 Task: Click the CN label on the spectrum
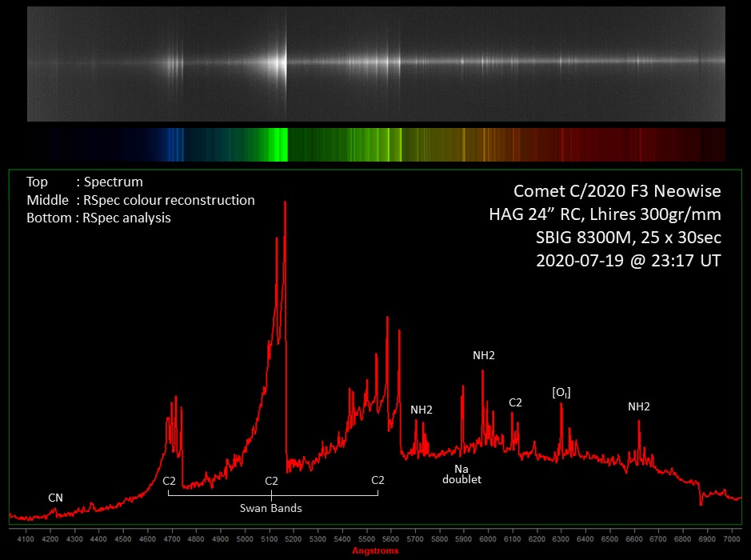coord(55,498)
